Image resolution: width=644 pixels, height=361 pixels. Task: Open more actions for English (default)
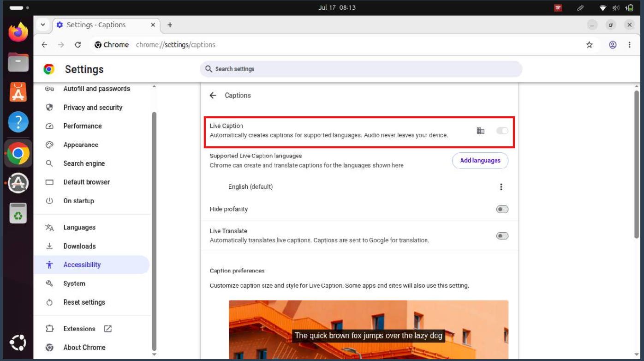(501, 187)
